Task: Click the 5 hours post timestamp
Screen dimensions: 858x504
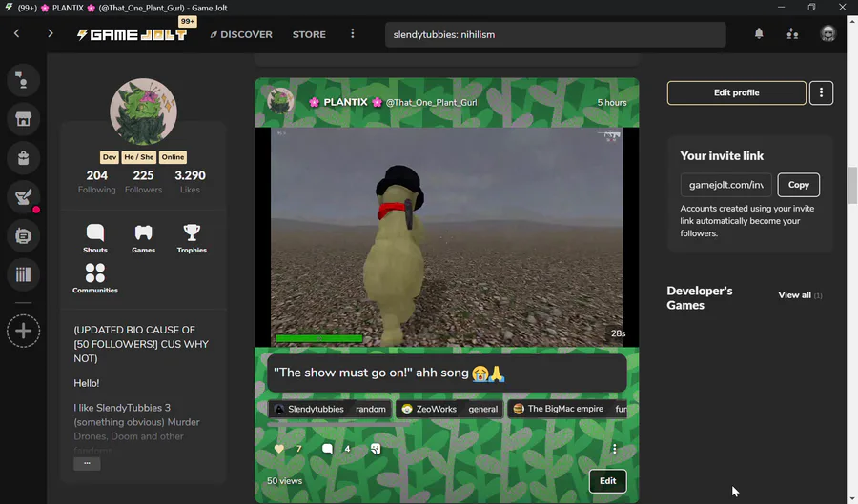Action: point(612,102)
